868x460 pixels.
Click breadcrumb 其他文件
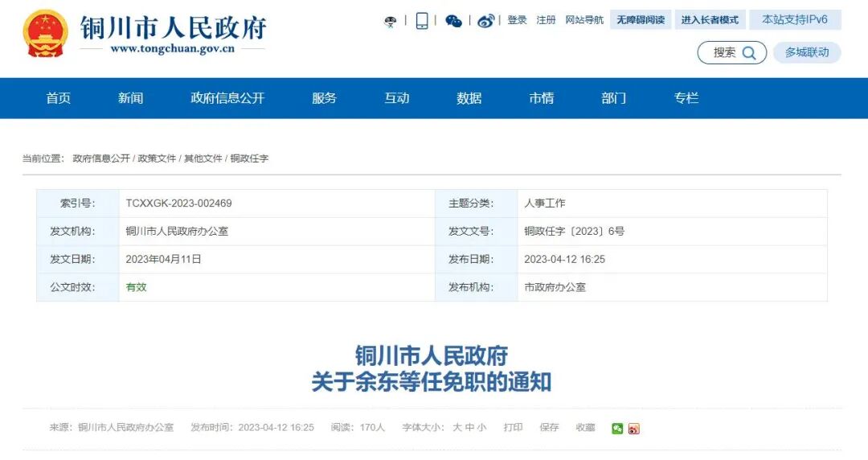(203, 158)
